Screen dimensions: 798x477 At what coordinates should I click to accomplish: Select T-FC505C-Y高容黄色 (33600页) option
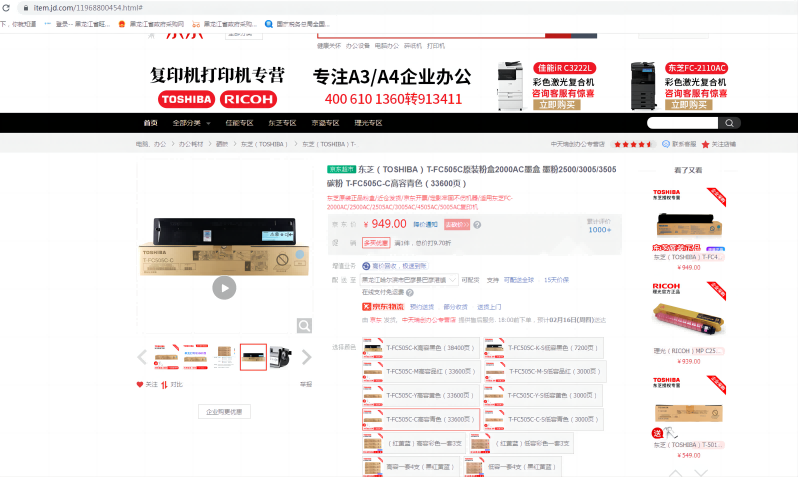420,396
